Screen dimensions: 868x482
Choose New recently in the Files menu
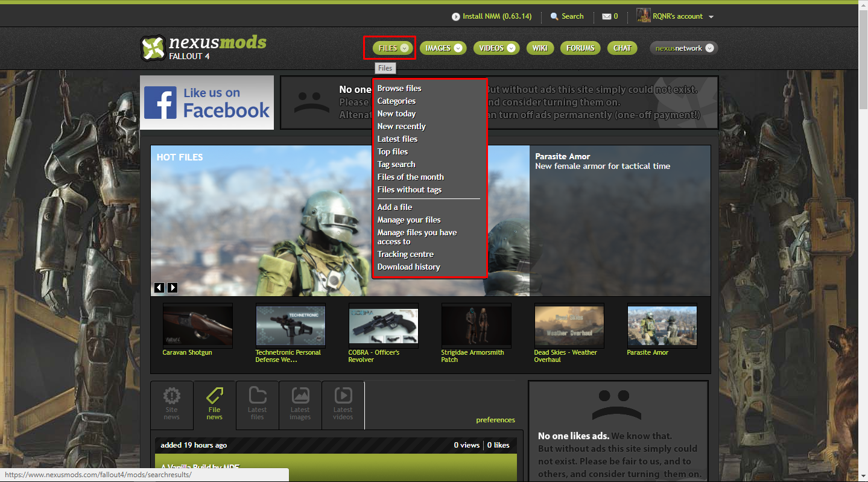click(401, 126)
